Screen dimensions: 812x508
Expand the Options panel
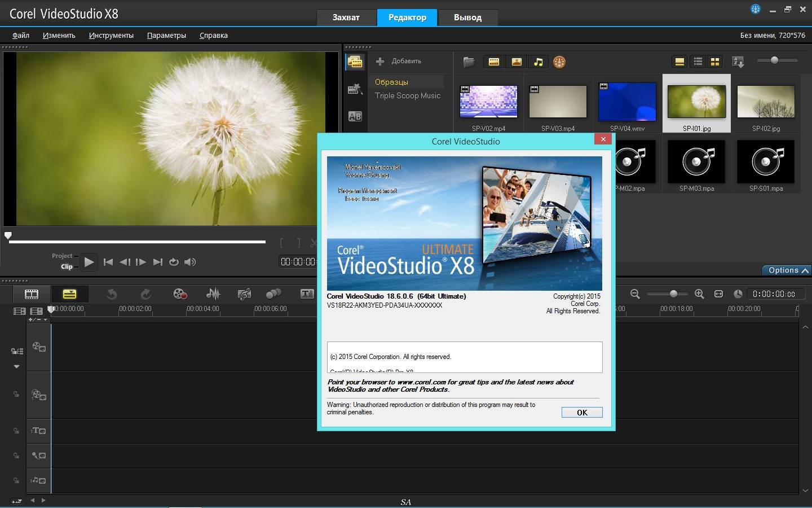(788, 270)
